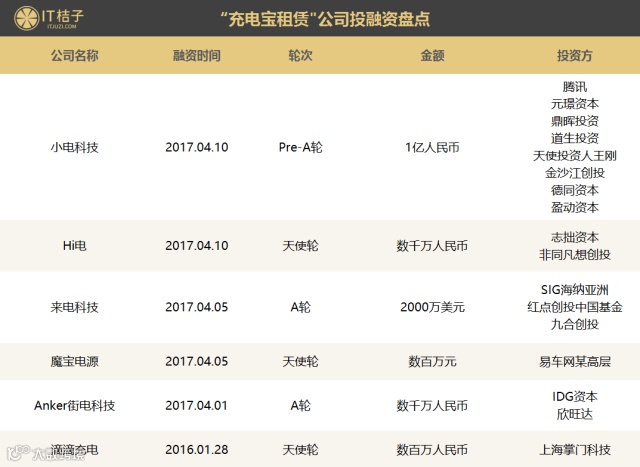Click the investor 欣旺达
The height and width of the screenshot is (467, 640).
575,414
